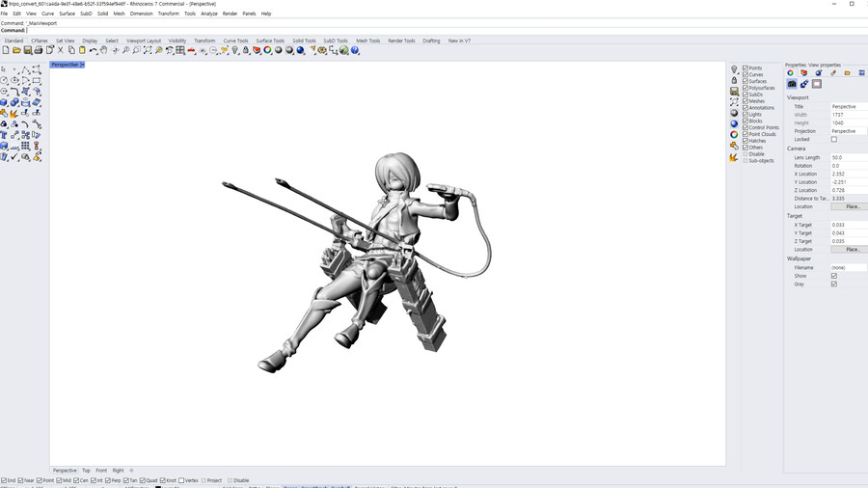Click the light bulb Hide icon in Standard toolbar
The image size is (868, 488).
click(234, 50)
